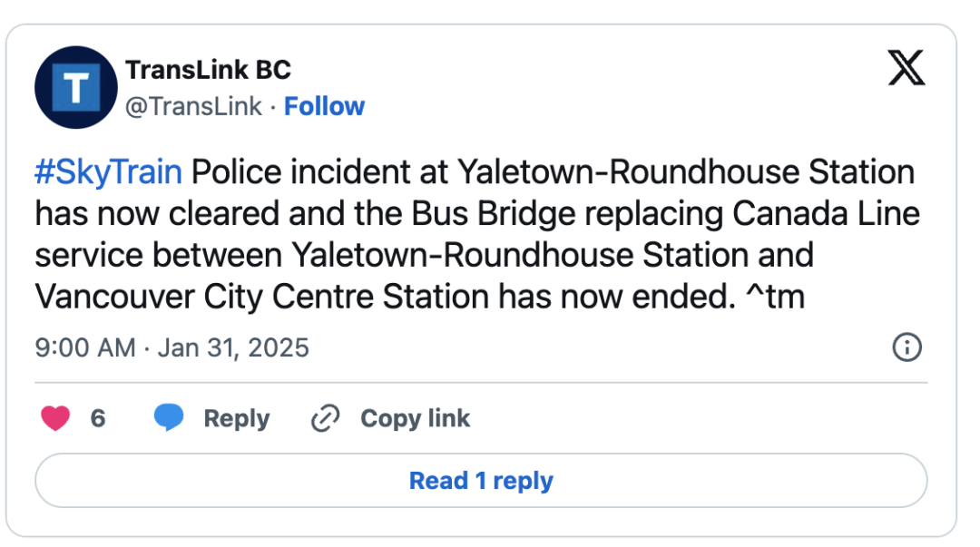This screenshot has width=980, height=547.
Task: Click the TransLink BC display name
Action: tap(208, 69)
